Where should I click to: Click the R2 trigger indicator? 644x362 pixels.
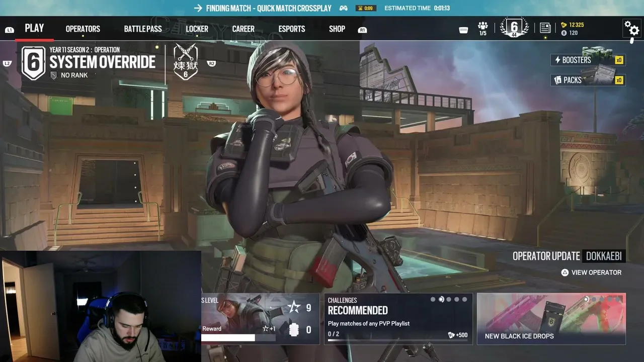point(211,63)
